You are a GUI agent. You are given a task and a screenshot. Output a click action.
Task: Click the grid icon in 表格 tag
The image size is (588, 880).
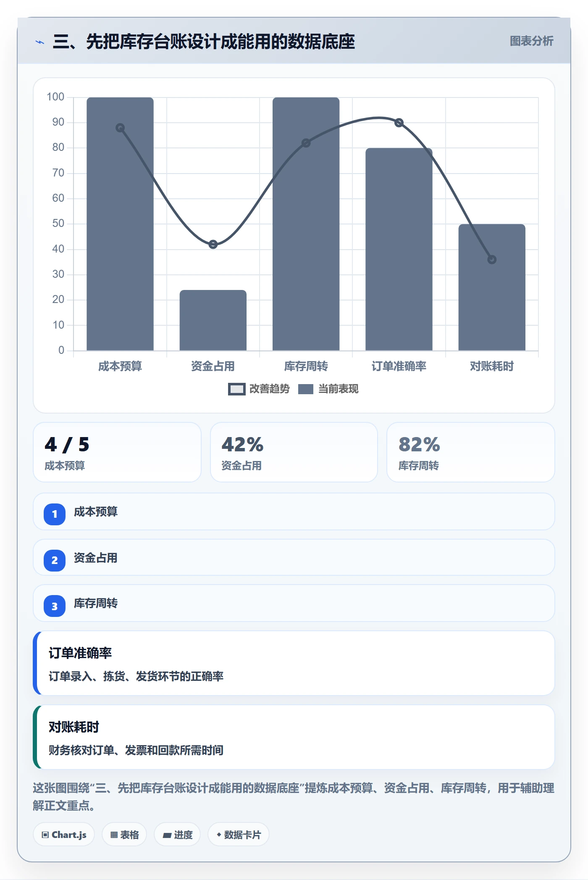coord(114,835)
